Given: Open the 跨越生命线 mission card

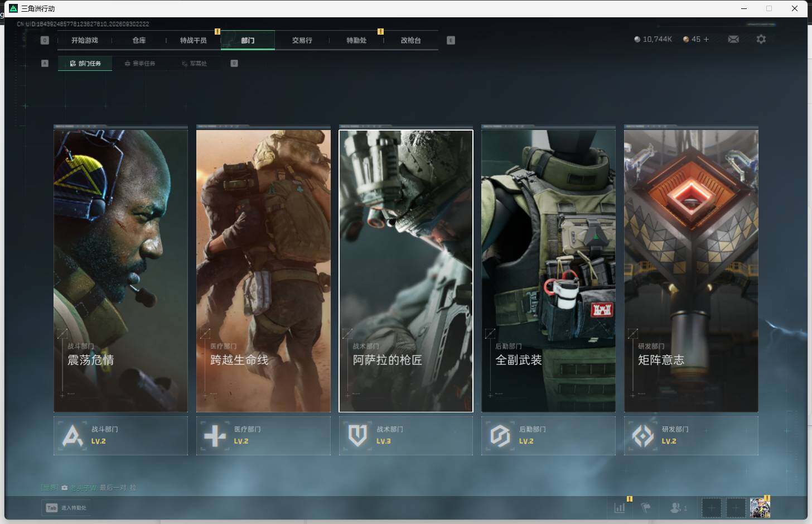Looking at the screenshot, I should click(263, 271).
